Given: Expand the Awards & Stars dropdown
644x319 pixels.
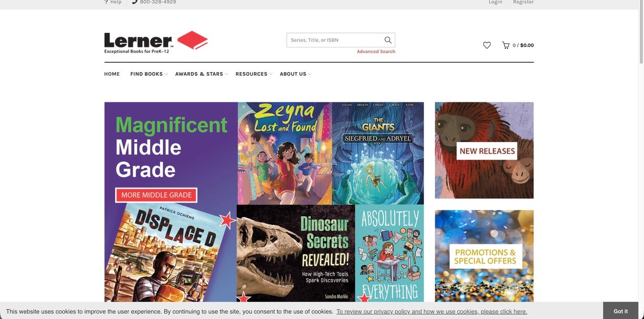Looking at the screenshot, I should [201, 74].
